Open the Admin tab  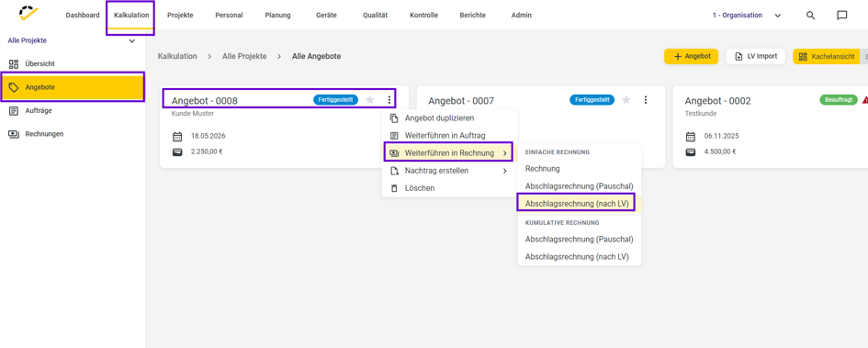521,16
